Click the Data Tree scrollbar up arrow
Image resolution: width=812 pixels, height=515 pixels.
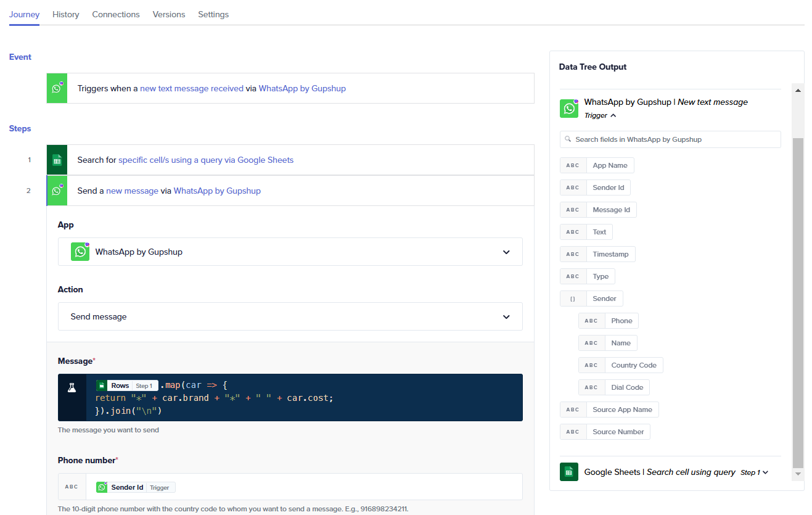(x=798, y=91)
